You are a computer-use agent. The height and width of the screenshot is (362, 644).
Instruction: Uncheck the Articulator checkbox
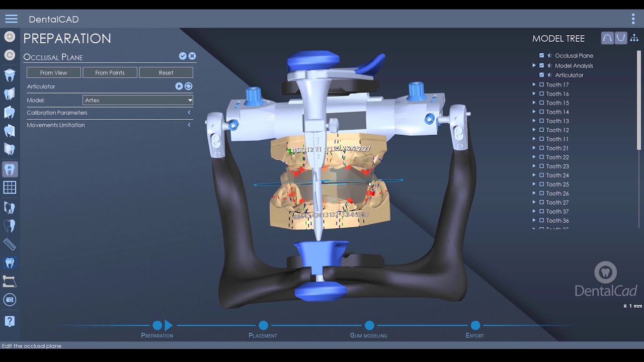tap(541, 75)
